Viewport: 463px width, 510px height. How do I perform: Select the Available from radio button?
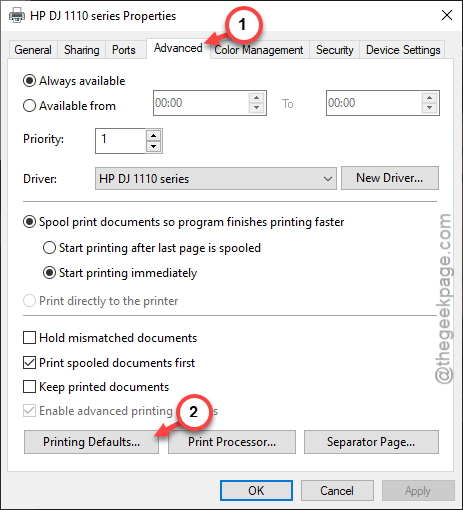point(29,106)
